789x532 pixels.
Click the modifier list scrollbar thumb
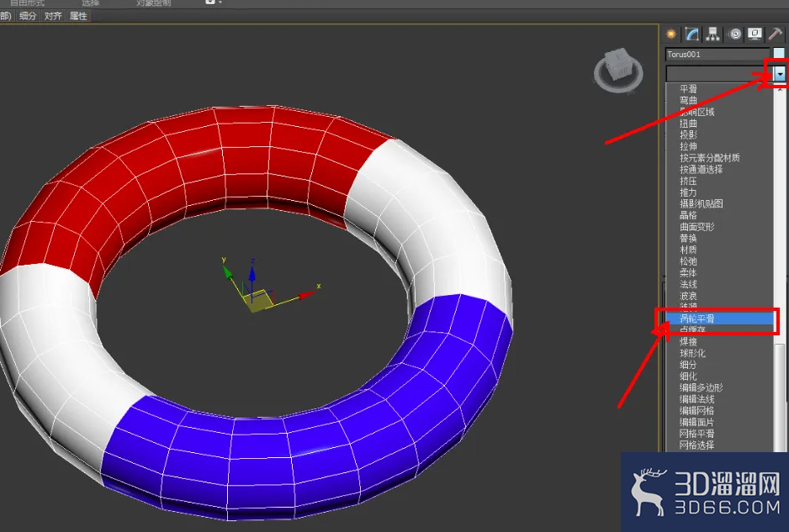(780, 398)
